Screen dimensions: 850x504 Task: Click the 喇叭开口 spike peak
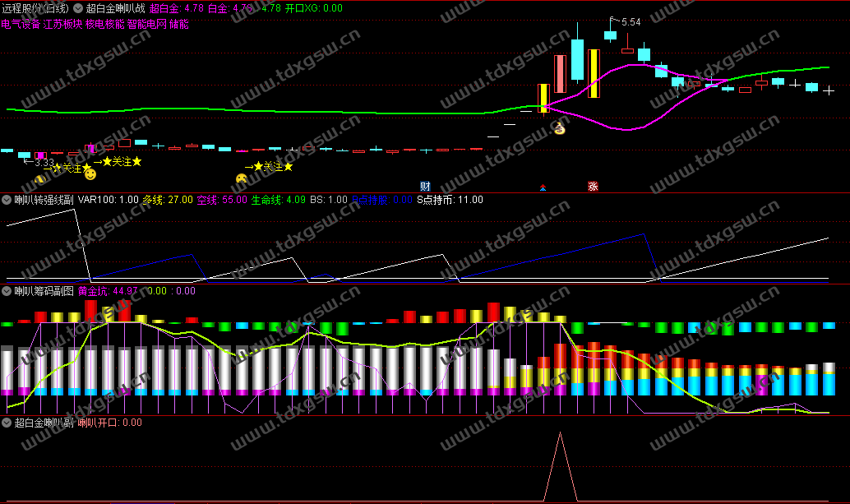tap(560, 433)
